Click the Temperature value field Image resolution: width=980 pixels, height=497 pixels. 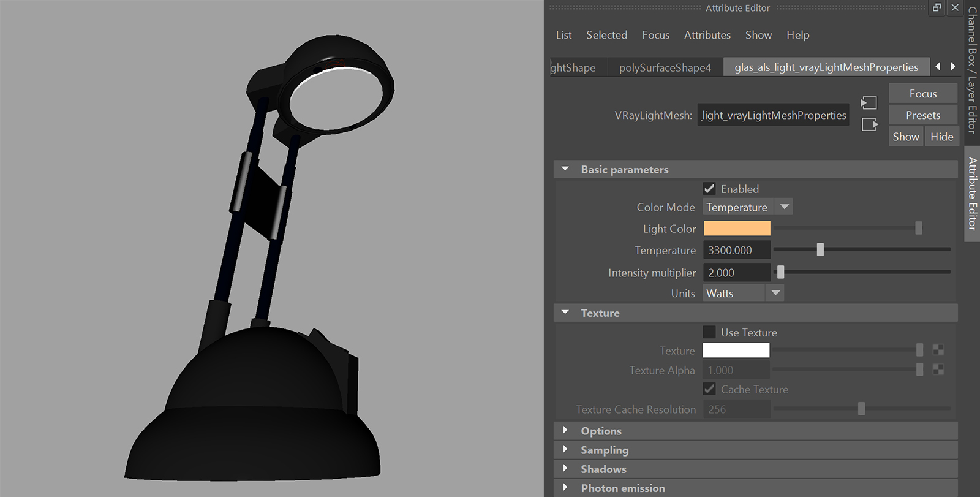736,250
